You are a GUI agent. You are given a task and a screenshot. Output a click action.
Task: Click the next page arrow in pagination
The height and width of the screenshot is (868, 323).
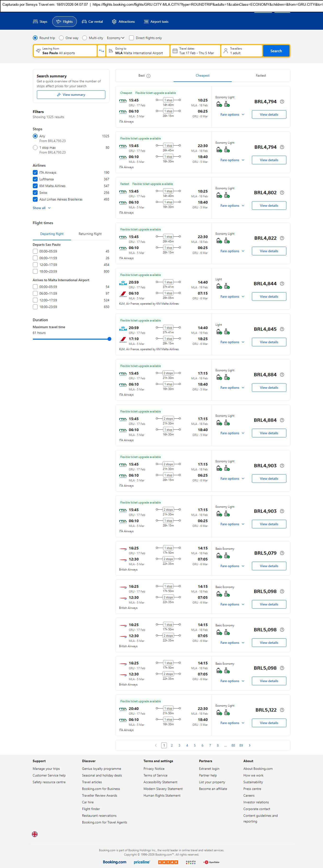click(x=249, y=745)
